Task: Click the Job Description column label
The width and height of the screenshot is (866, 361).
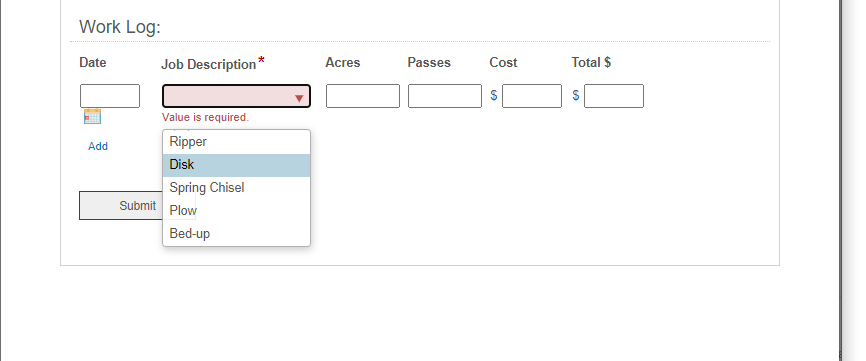Action: (x=209, y=65)
